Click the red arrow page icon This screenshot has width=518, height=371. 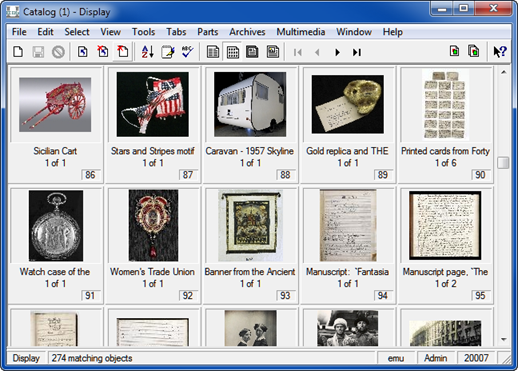point(123,52)
